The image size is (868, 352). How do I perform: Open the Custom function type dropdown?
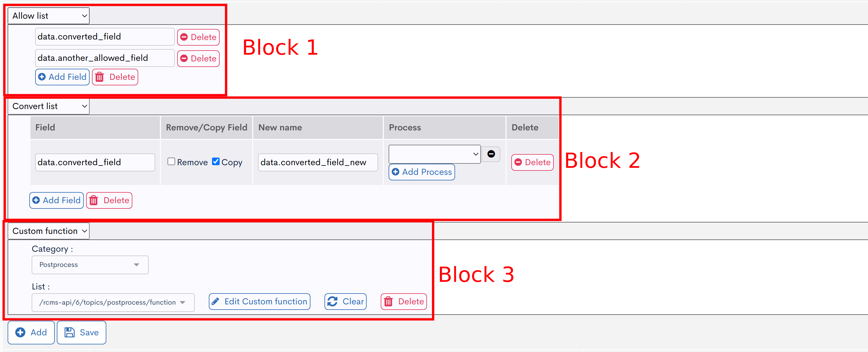coord(49,231)
